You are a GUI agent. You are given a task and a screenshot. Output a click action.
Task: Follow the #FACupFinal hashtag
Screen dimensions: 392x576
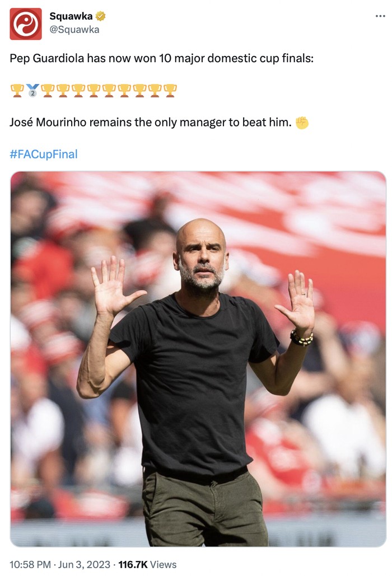pos(44,154)
